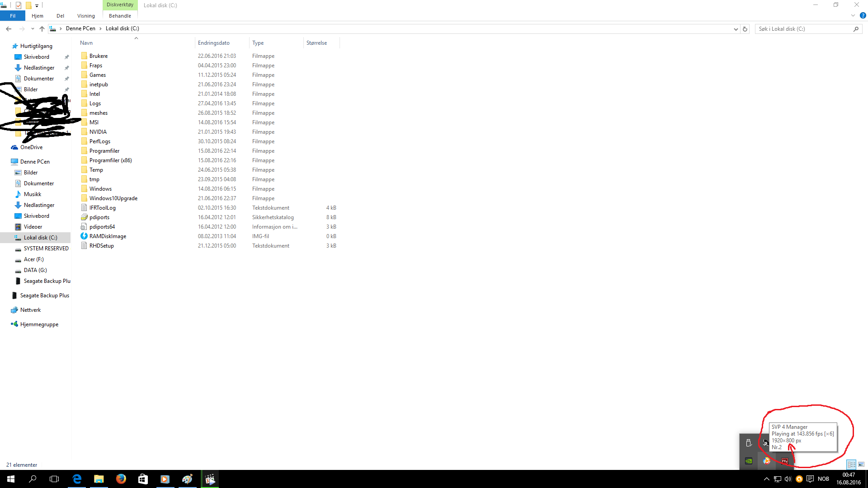The height and width of the screenshot is (488, 868).
Task: Open the Behandle ribbon tab
Action: 120,16
